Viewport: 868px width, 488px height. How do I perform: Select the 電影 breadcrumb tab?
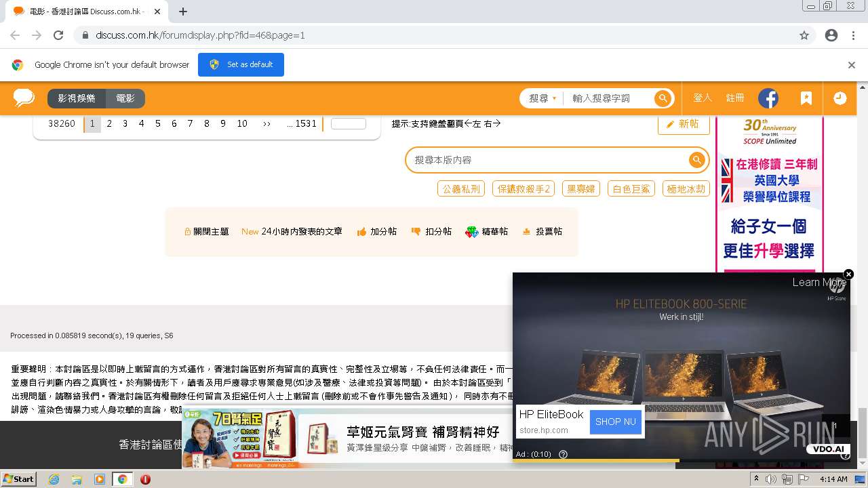pyautogui.click(x=125, y=98)
